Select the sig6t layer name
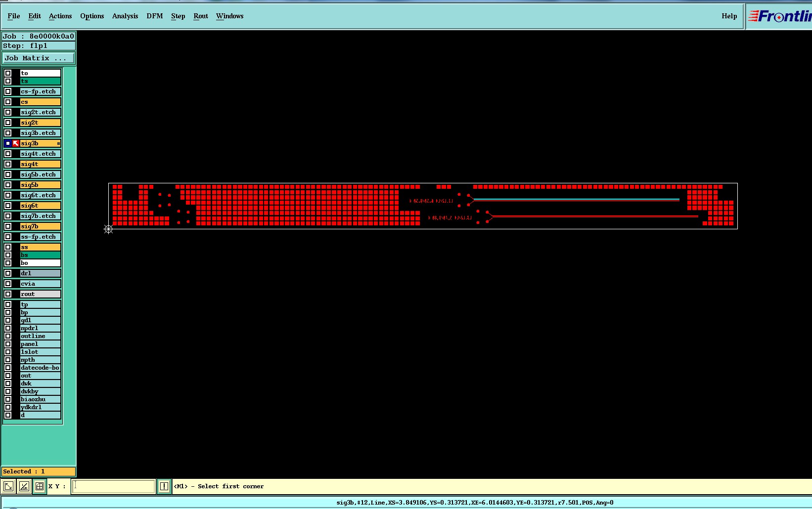Screen dimensions: 812x509 coord(41,206)
